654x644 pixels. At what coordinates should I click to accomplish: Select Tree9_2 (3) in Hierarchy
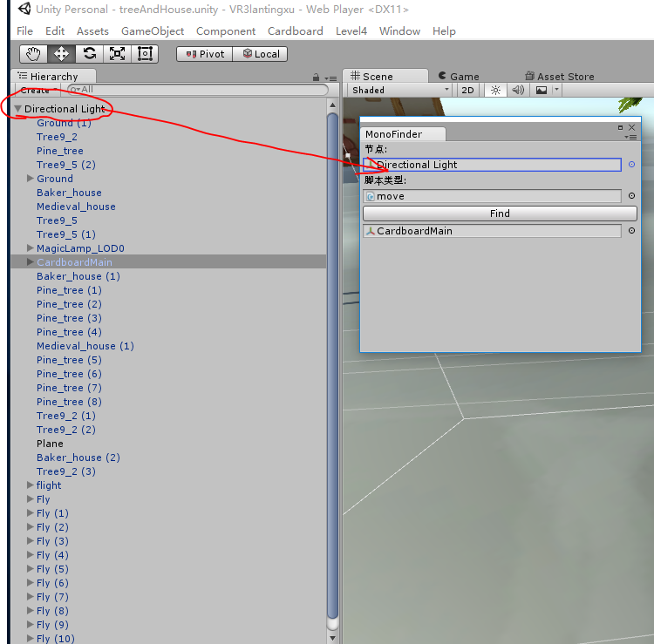66,471
